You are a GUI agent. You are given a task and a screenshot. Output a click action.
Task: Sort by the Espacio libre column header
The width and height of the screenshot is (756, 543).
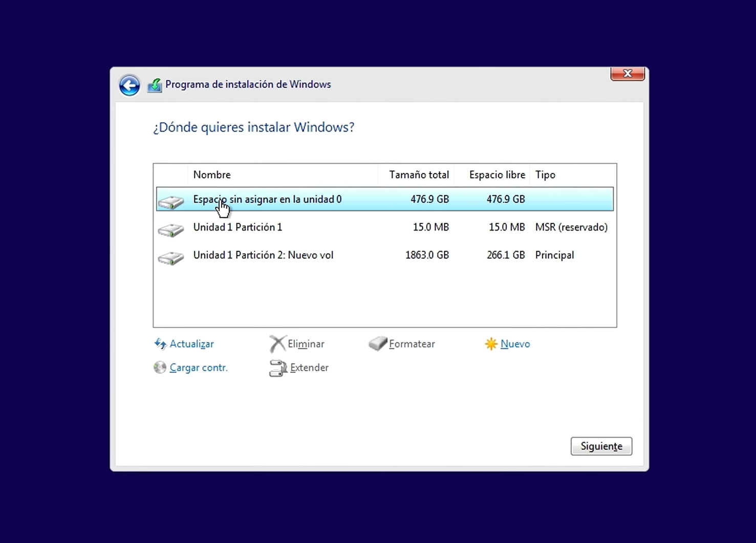[492, 175]
